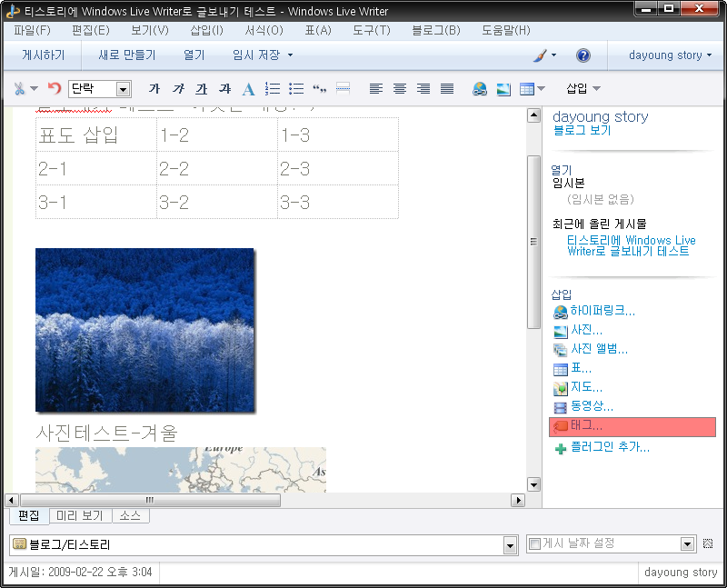Image resolution: width=727 pixels, height=588 pixels.
Task: Click the icon right of date field
Action: click(708, 543)
